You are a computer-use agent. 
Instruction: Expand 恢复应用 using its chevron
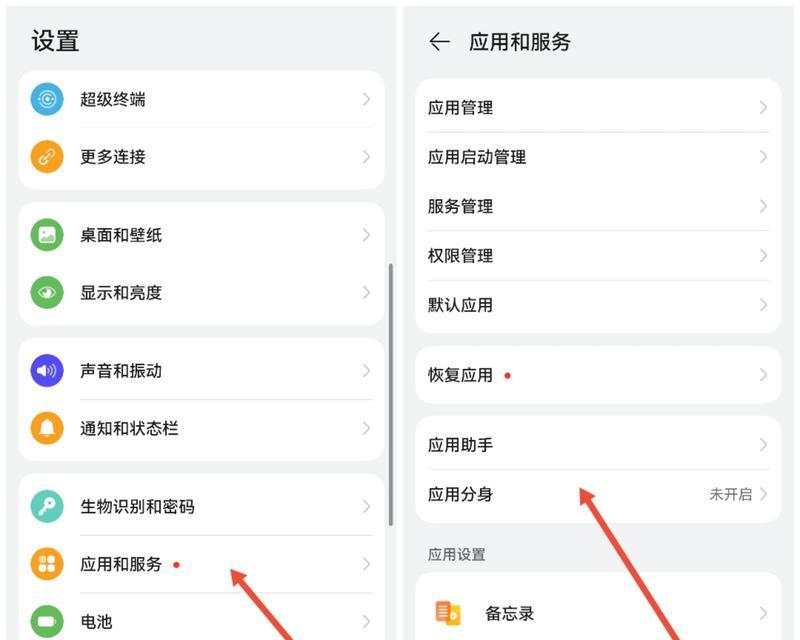tap(763, 375)
